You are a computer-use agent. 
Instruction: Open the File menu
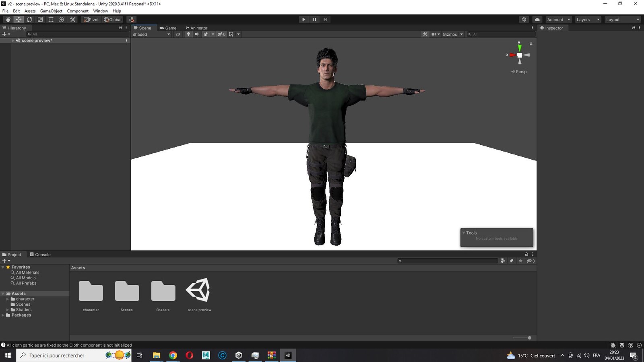click(x=5, y=11)
